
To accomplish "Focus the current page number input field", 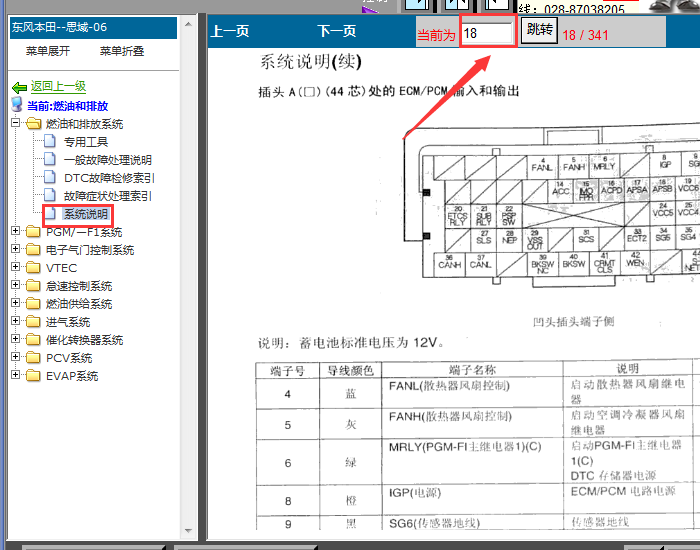I will [487, 33].
